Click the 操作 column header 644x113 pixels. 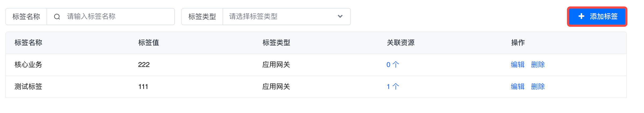518,43
